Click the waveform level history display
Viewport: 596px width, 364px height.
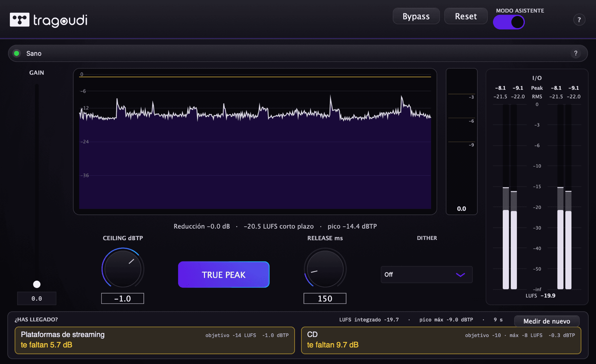coord(255,142)
